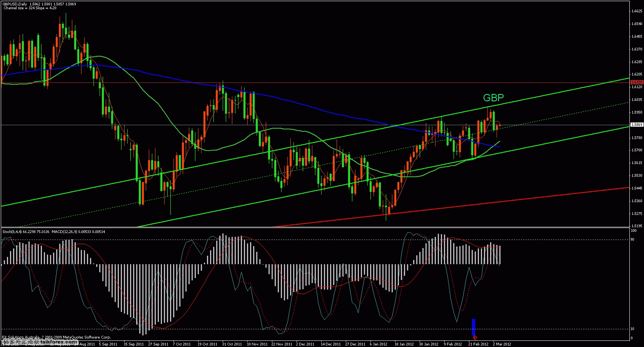Click the '31 Oct 2011' date label
Image resolution: width=644 pixels, height=347 pixels.
pos(232,344)
